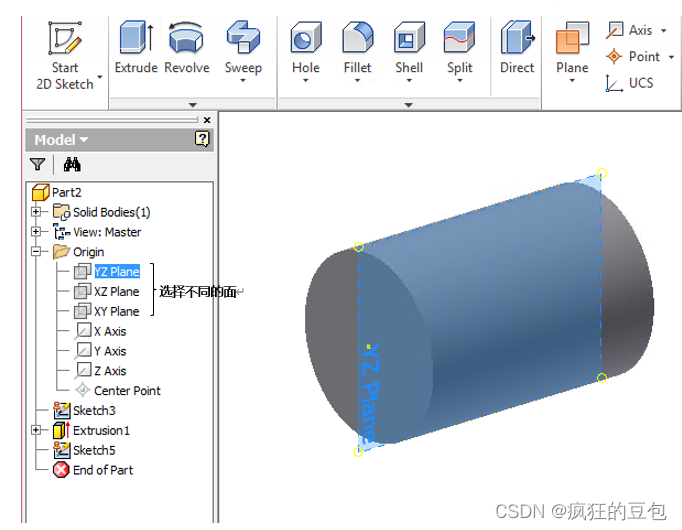Screen dimensions: 682x530
Task: Activate the Sweep tool
Action: click(243, 48)
